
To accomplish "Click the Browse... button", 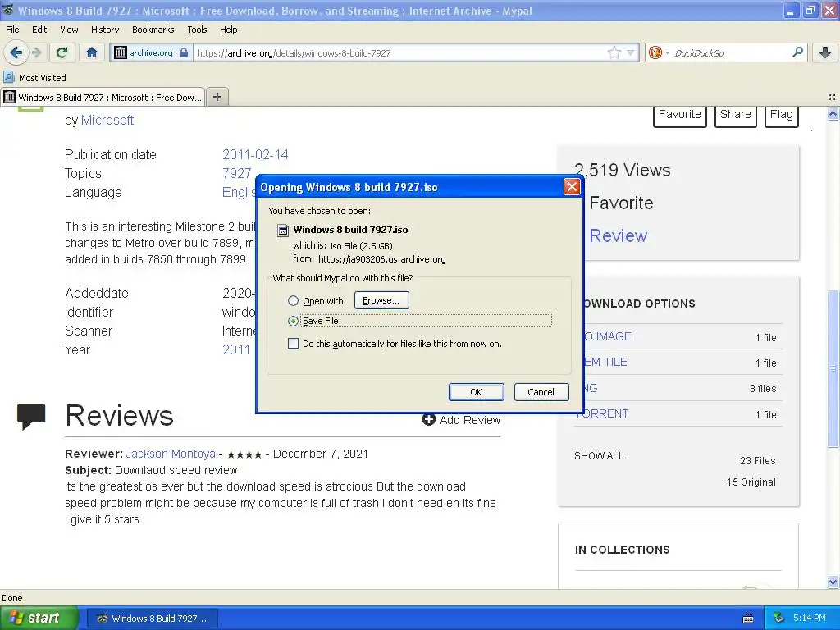I will (x=381, y=300).
